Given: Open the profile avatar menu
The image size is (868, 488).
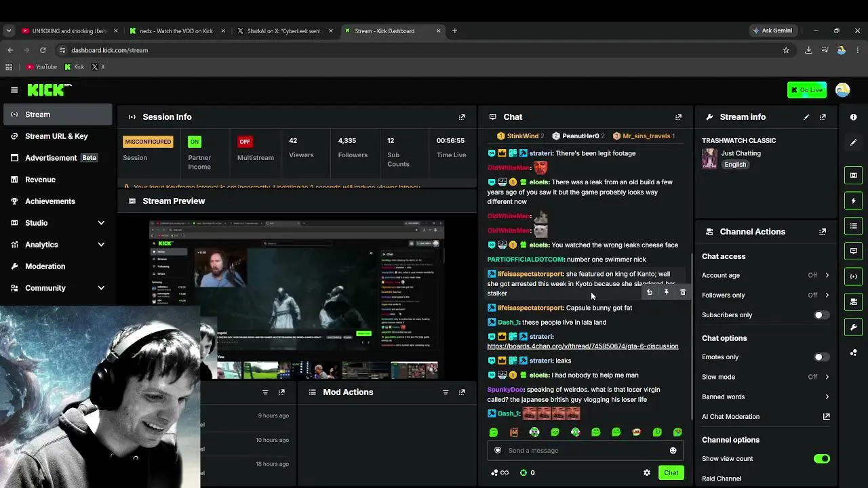Looking at the screenshot, I should pos(843,90).
